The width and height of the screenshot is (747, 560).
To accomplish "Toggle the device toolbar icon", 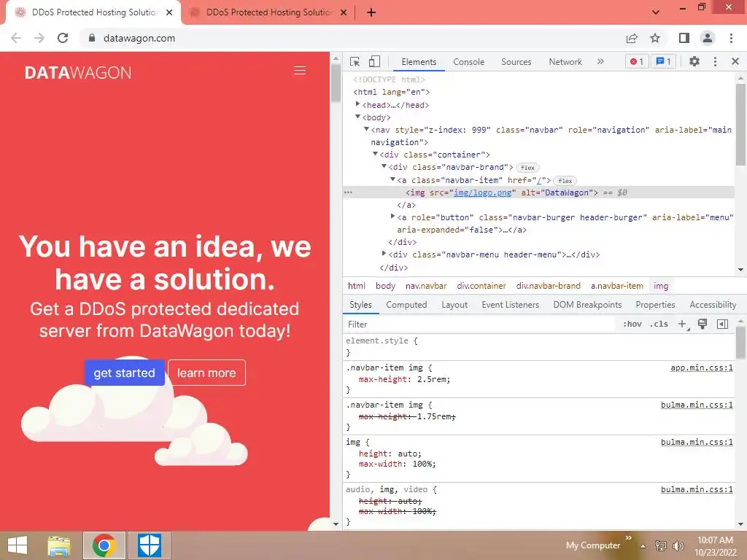I will point(374,61).
